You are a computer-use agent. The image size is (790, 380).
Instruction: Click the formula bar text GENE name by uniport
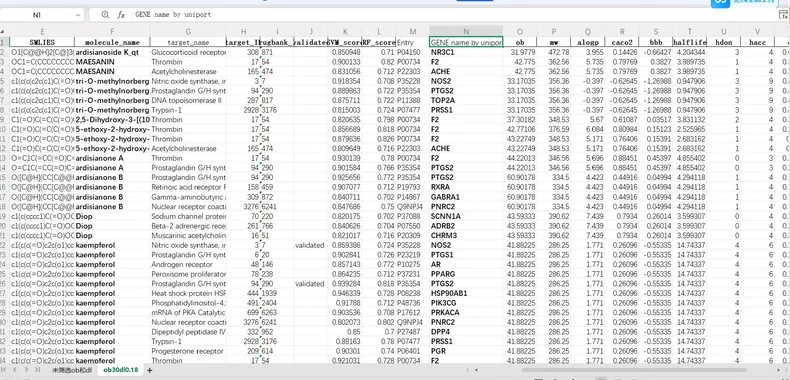click(173, 15)
